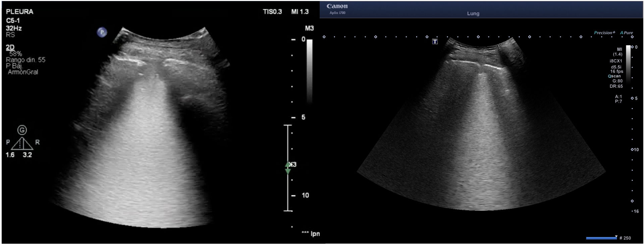Select the Lung title in header
Screen dimensions: 644x244
coord(473,14)
